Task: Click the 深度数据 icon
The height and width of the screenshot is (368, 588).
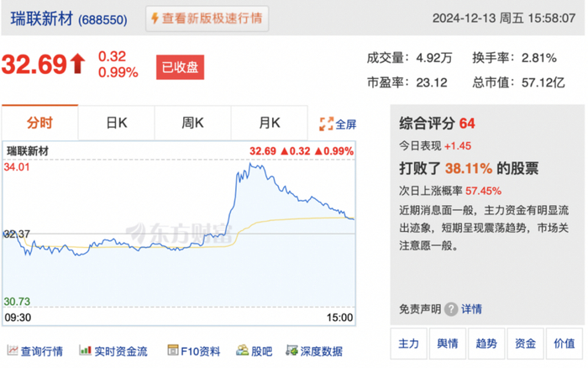Action: (291, 350)
